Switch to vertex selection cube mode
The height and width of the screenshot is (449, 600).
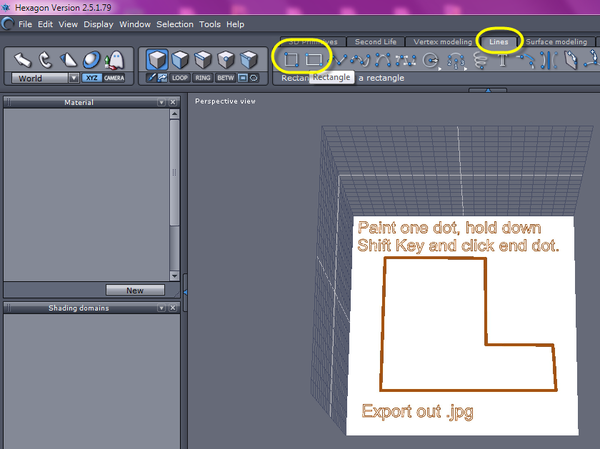(226, 60)
